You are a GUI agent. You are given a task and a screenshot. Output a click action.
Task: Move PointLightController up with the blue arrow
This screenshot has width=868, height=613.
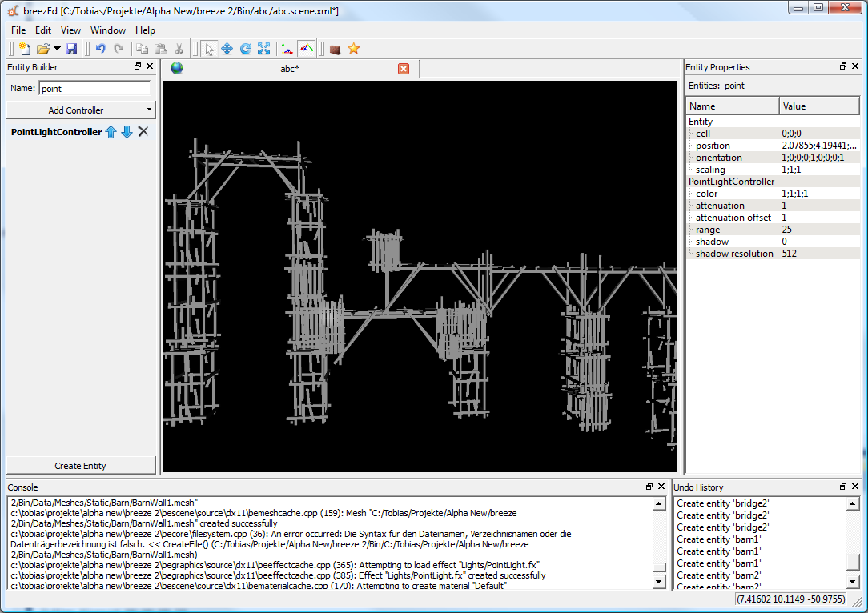click(x=111, y=132)
